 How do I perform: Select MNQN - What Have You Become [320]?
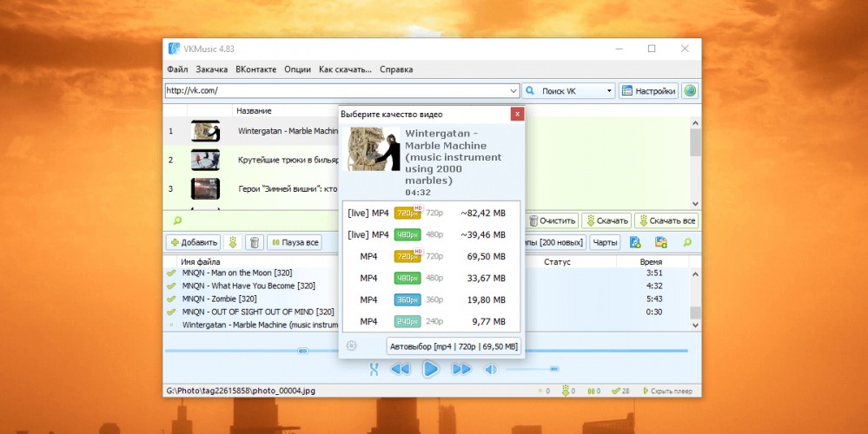pos(248,286)
